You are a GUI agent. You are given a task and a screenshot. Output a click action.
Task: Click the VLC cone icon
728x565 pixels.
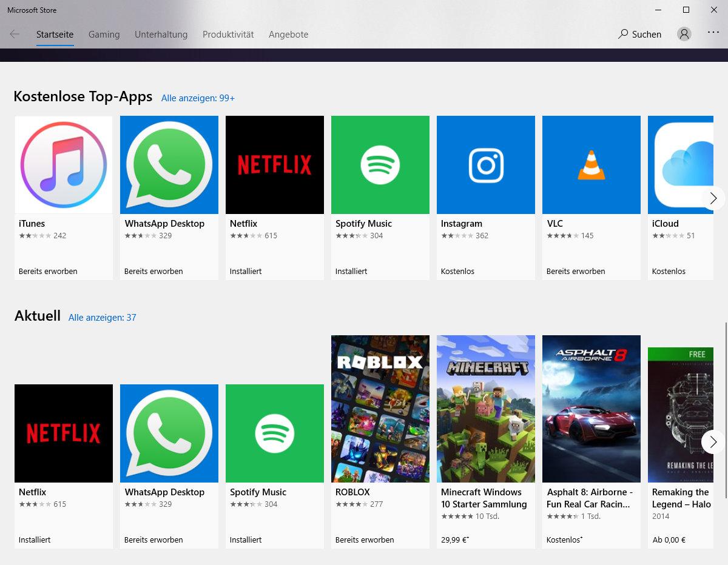tap(591, 165)
